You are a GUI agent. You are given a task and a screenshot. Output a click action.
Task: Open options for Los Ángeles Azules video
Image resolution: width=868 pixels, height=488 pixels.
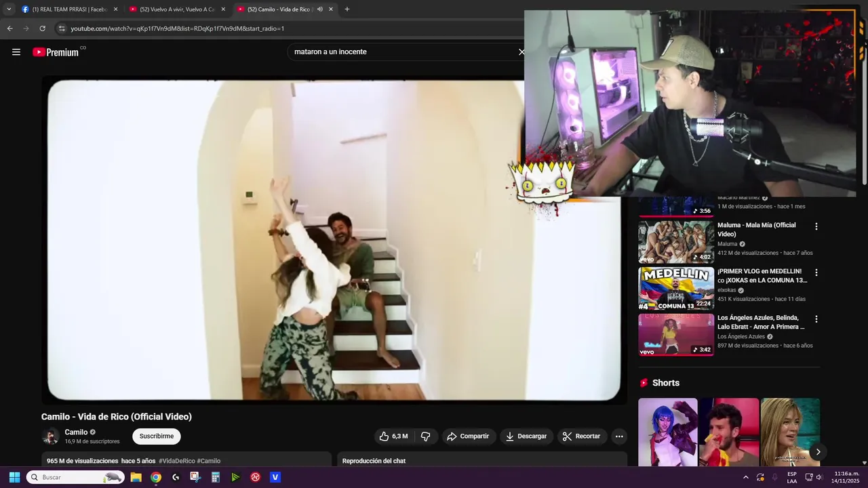pyautogui.click(x=816, y=319)
